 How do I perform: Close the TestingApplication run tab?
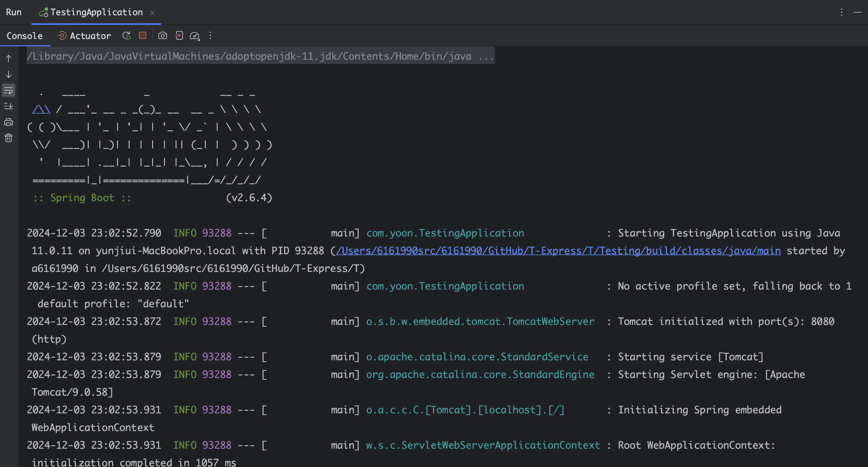[x=152, y=12]
